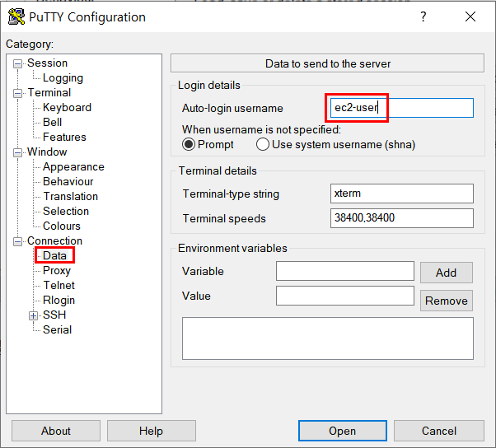
Task: Click the Help button
Action: (x=152, y=431)
